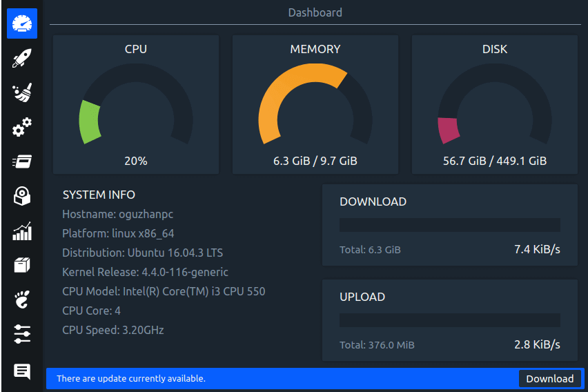Viewport: 588px width, 392px height.
Task: Open Settings with the sliders icon
Action: coord(22,335)
